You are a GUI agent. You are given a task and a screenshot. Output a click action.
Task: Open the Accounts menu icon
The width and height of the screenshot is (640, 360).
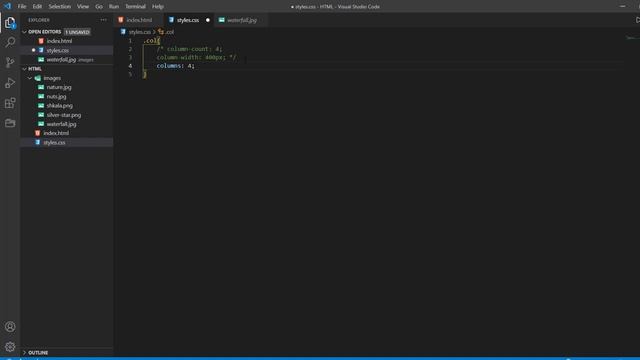[10, 327]
